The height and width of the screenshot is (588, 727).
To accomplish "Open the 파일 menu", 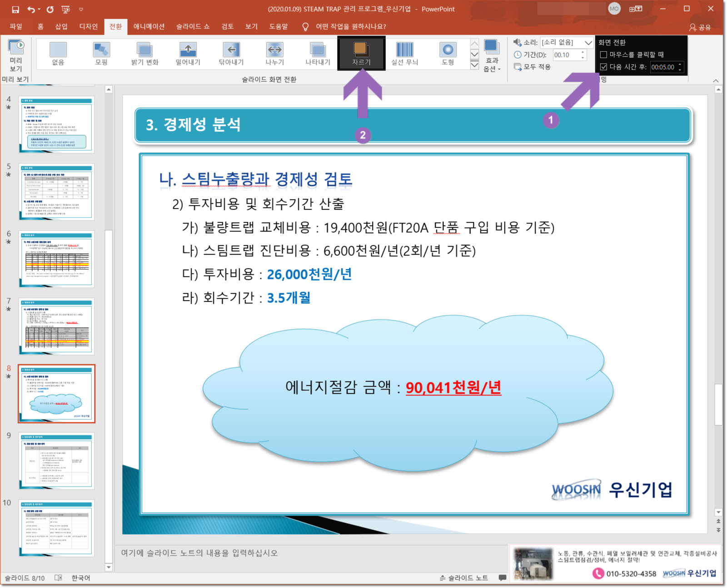I will (16, 27).
